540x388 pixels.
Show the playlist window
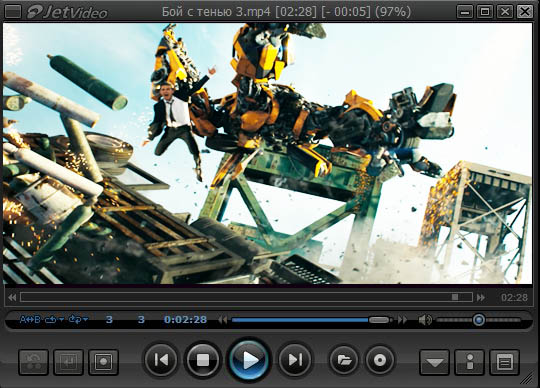[504, 362]
